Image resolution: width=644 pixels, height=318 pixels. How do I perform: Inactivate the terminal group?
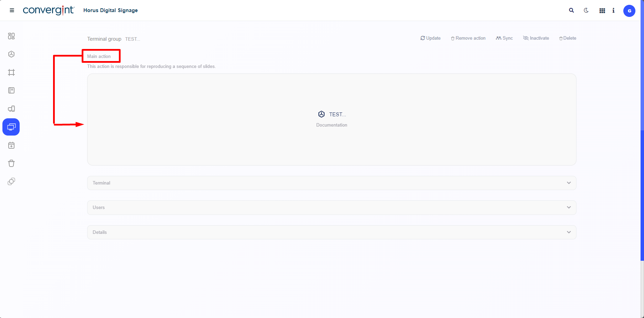[536, 38]
